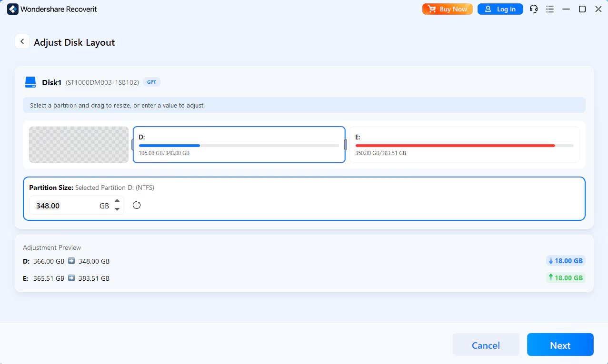Select the unallocated checkered space block
This screenshot has height=364, width=608.
click(x=79, y=145)
